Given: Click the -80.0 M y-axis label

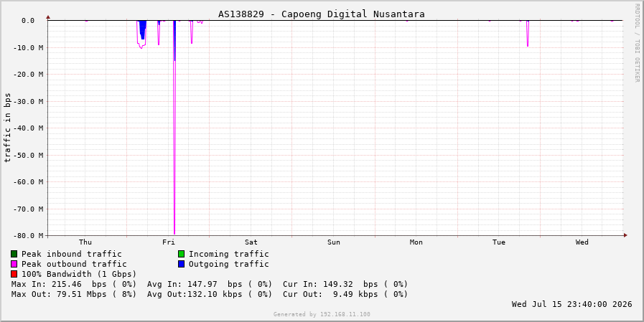Looking at the screenshot, I should tap(29, 235).
